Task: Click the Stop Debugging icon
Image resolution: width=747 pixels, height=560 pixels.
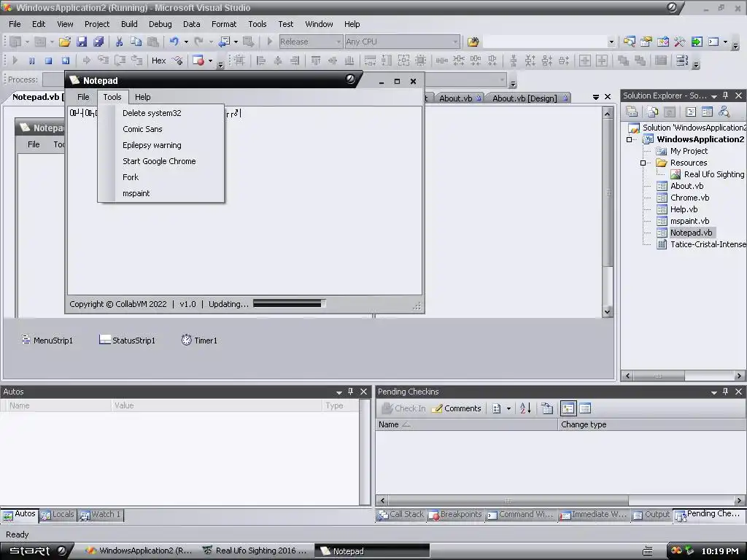Action: (x=48, y=61)
